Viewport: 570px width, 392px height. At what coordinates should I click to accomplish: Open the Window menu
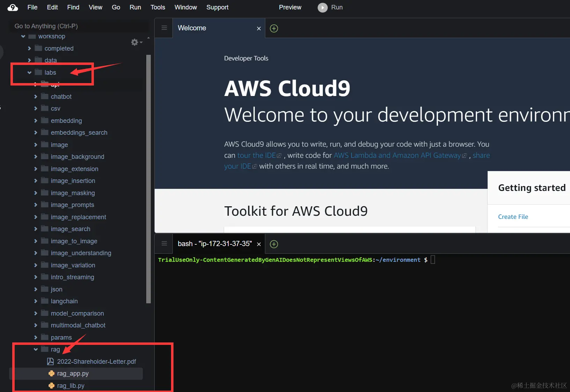pyautogui.click(x=186, y=7)
